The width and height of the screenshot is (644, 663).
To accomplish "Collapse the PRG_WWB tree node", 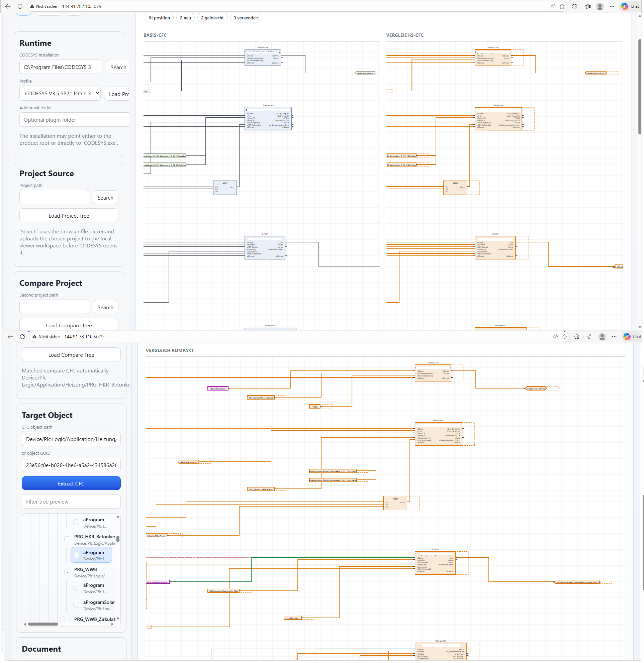I will tap(67, 572).
